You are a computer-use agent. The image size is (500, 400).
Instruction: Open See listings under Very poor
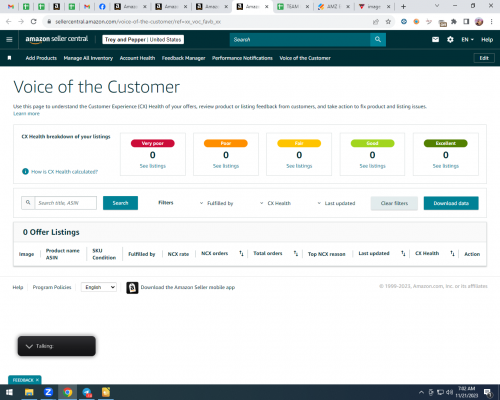point(153,166)
